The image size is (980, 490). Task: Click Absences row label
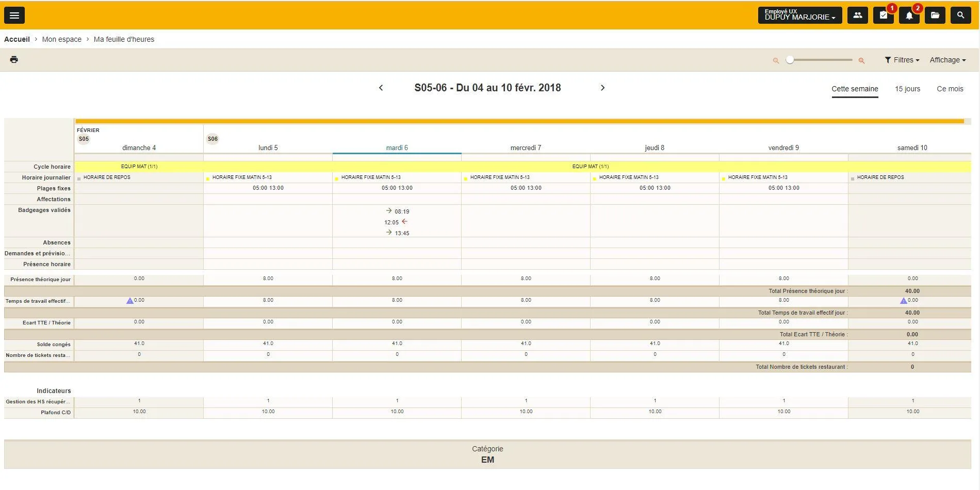pyautogui.click(x=57, y=242)
